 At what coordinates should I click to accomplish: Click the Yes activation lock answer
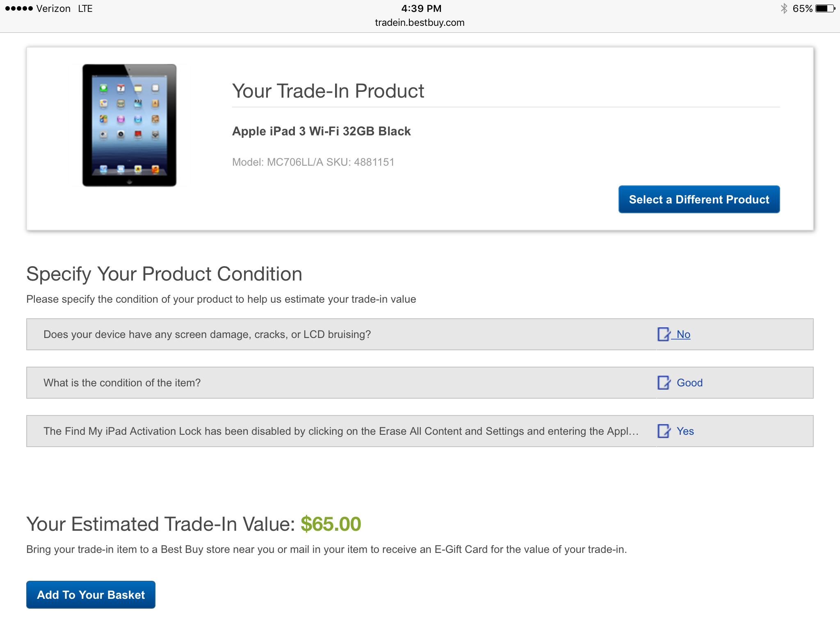(685, 431)
